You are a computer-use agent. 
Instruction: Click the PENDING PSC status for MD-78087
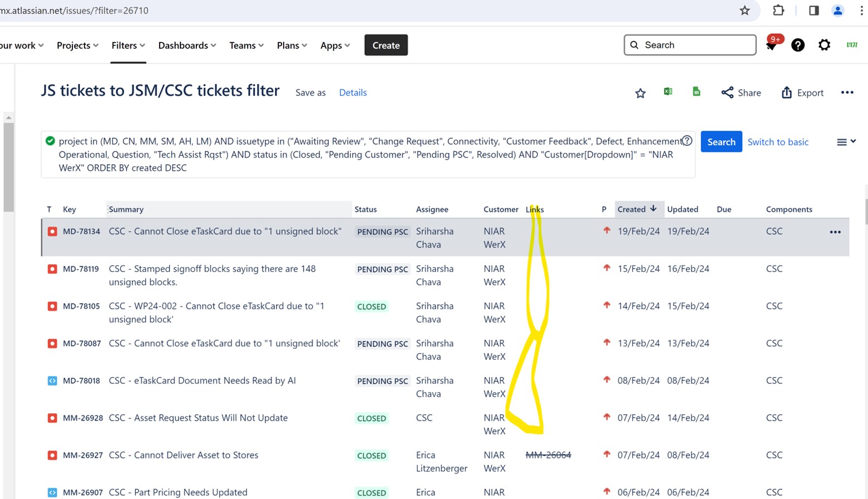point(382,344)
